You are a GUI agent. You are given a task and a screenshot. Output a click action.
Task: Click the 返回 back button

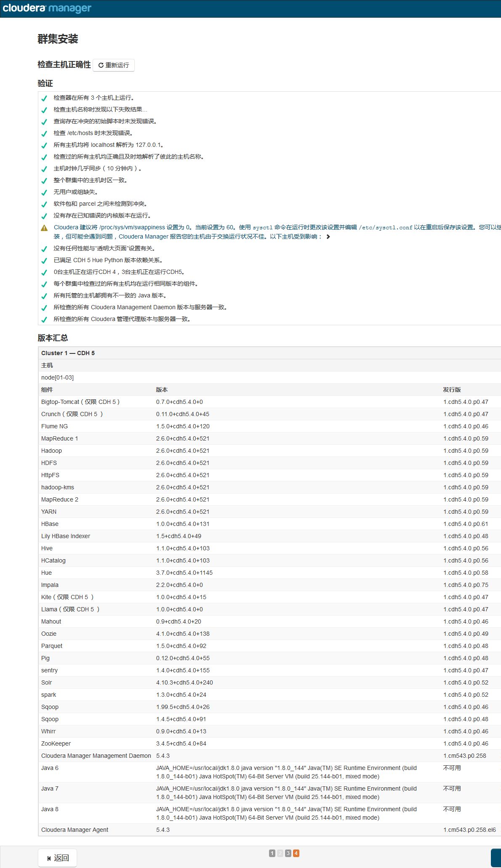[58, 858]
